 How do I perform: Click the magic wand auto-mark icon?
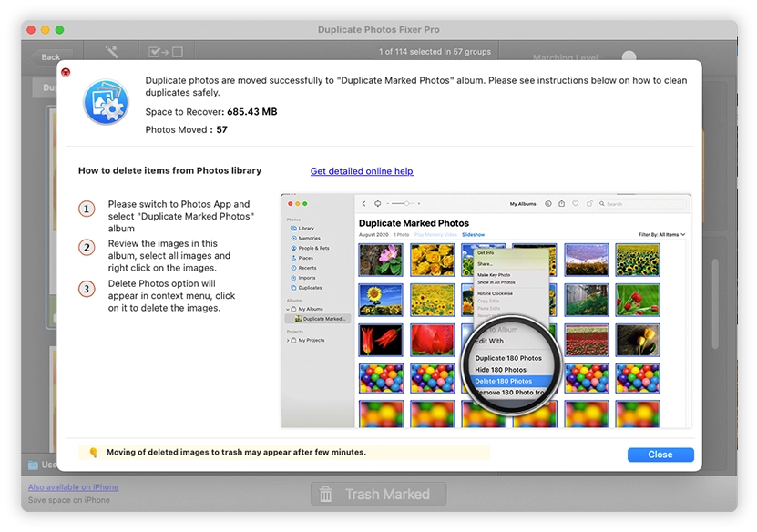(111, 52)
